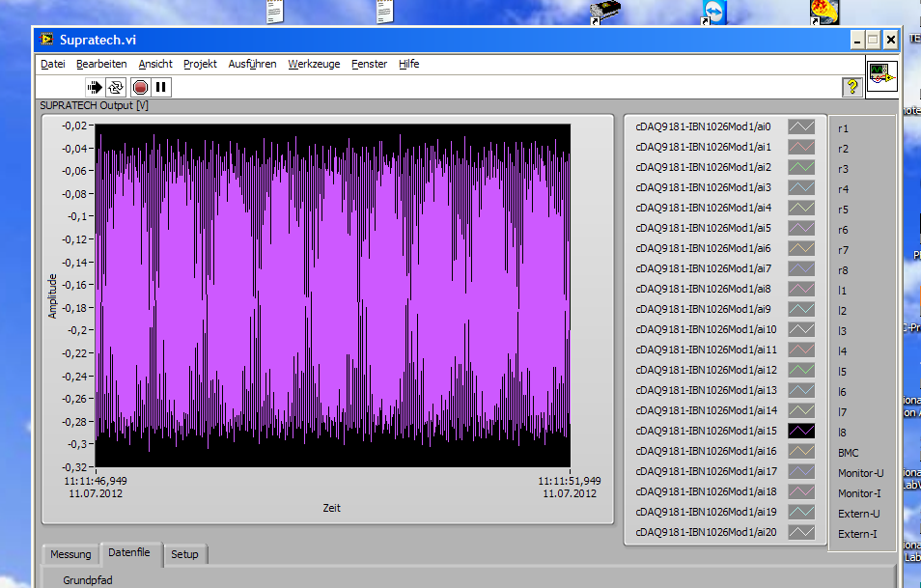Click the plot swatch for ai14
The image size is (921, 588).
point(801,410)
